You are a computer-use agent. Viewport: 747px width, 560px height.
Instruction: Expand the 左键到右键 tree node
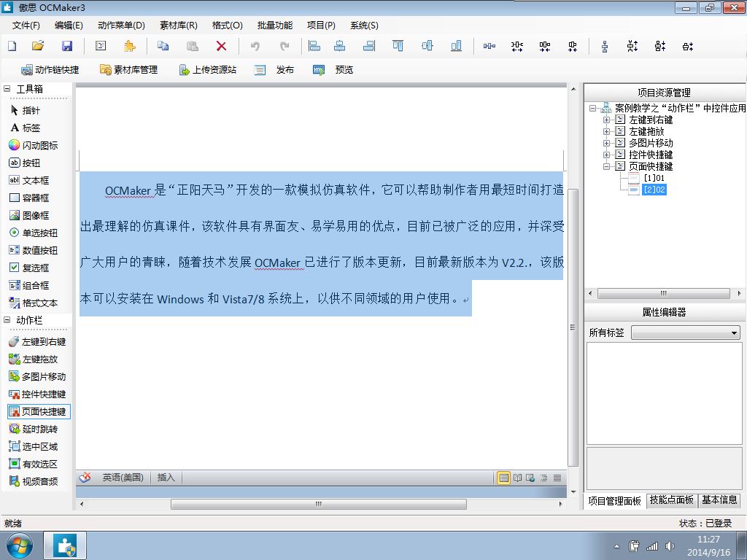point(606,120)
